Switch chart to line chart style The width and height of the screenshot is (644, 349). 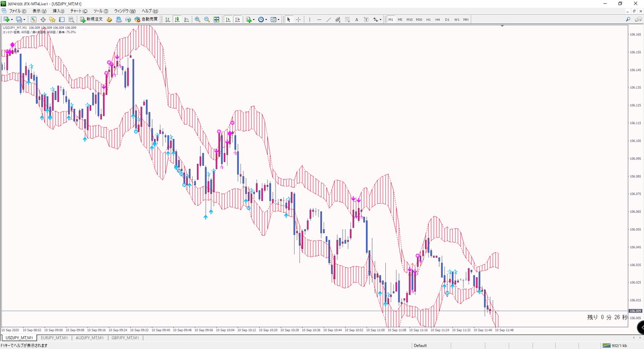[187, 20]
